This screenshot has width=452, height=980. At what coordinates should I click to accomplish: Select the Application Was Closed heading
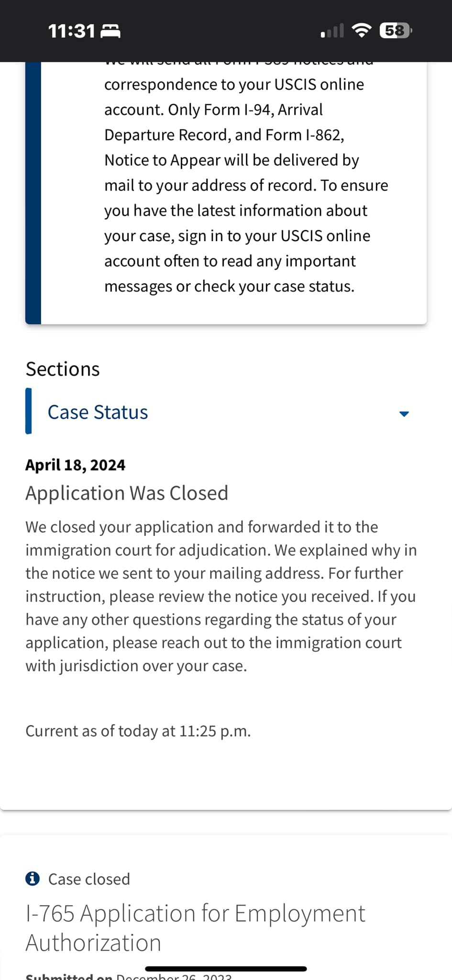coord(127,493)
